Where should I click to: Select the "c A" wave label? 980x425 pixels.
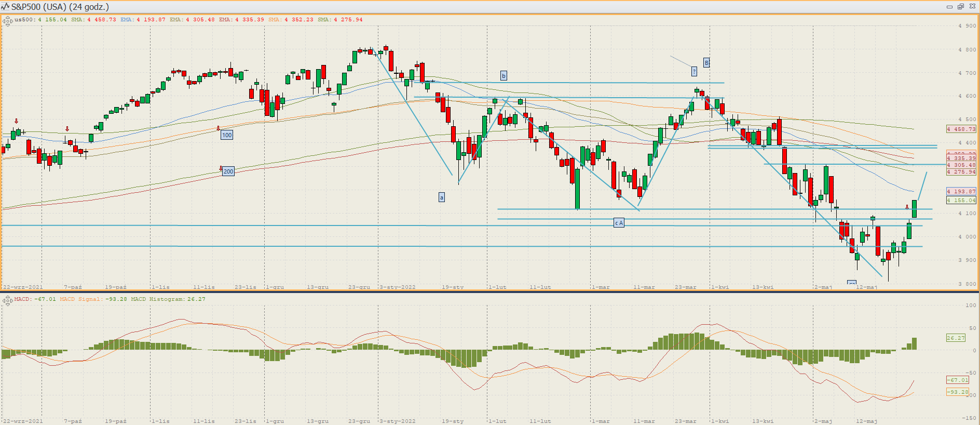tap(619, 223)
